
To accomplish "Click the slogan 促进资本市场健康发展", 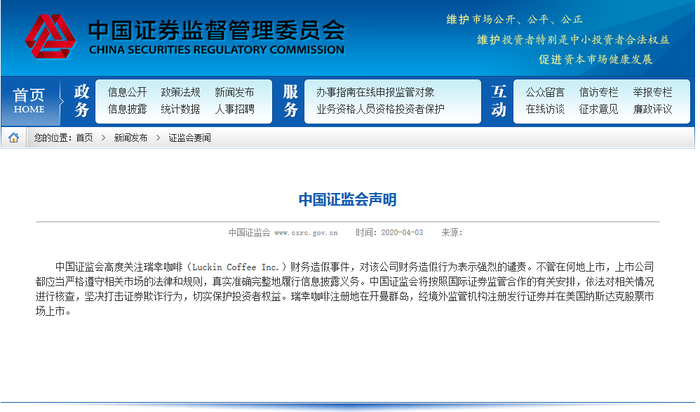I will [x=596, y=59].
